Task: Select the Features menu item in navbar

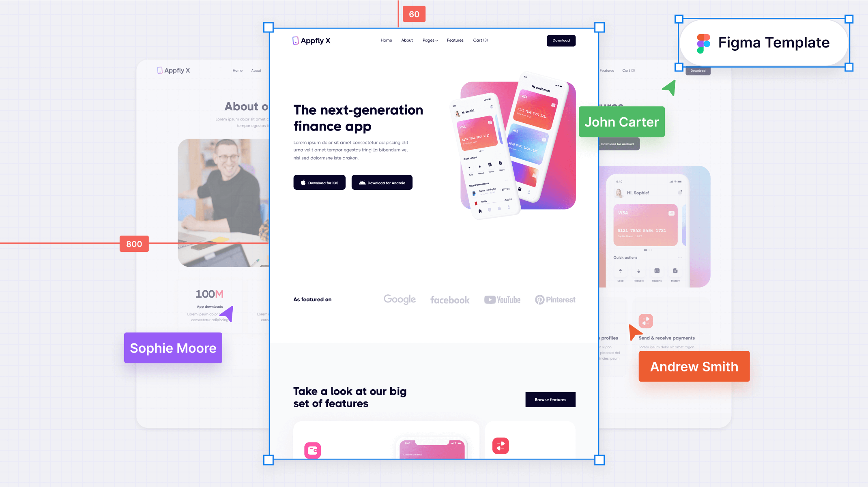Action: pyautogui.click(x=455, y=40)
